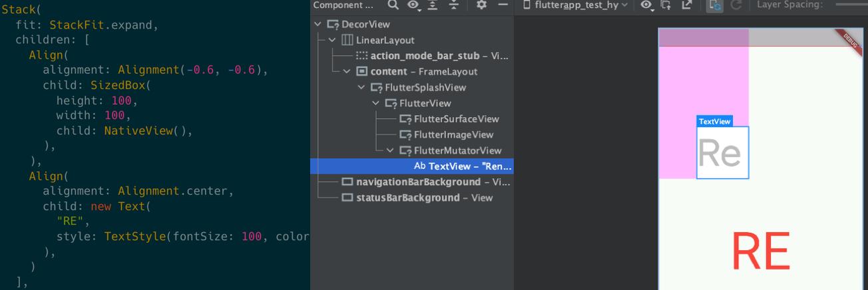Click Expand All icon in Component Tree
868x290 pixels.
(433, 5)
